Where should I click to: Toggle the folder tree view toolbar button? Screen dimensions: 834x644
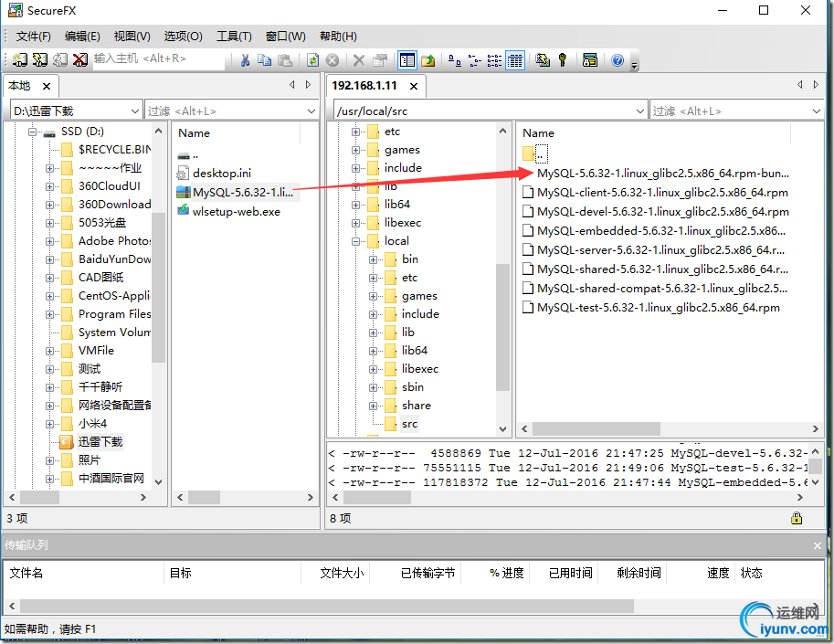pyautogui.click(x=407, y=60)
